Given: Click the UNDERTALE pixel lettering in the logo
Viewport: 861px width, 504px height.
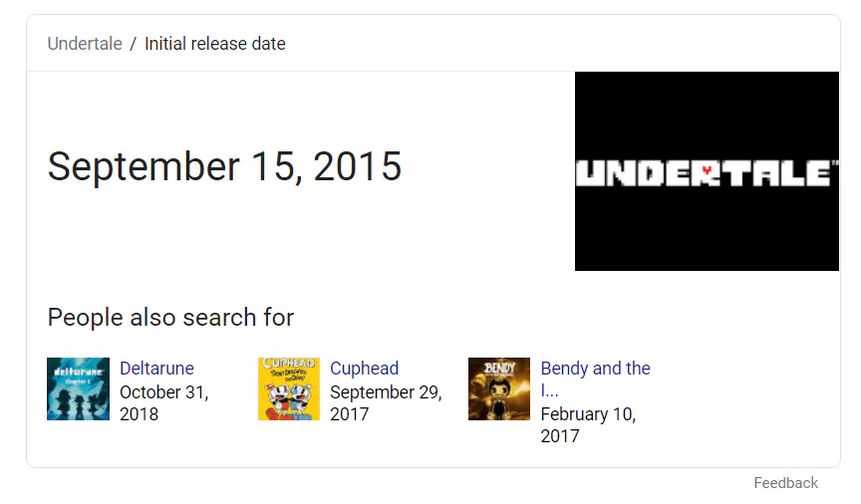Looking at the screenshot, I should 638,173.
